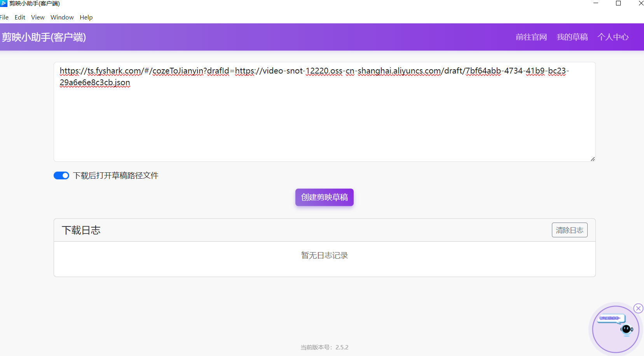The image size is (644, 356).
Task: Click the 下载后打开草稿路径文件 label
Action: (x=116, y=175)
